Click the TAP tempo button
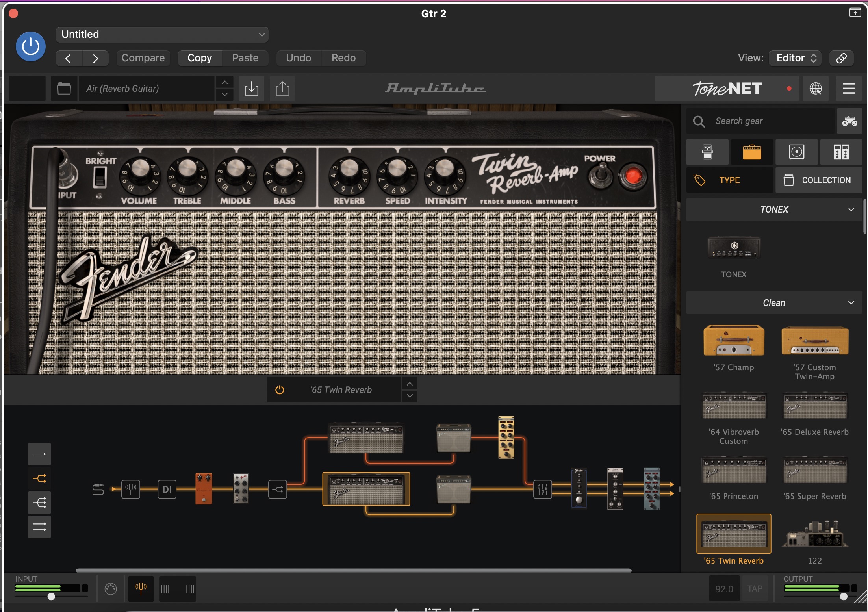The width and height of the screenshot is (868, 612). pos(755,589)
